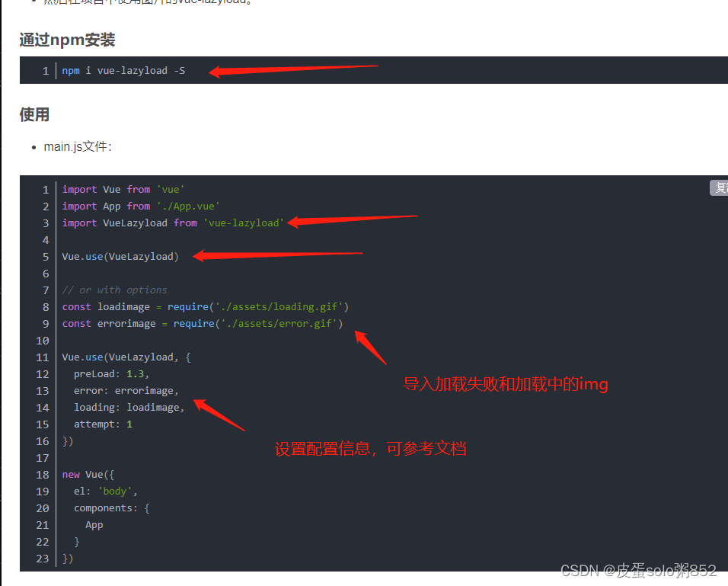728x586 pixels.
Task: Click the text main.js文件:
Action: pyautogui.click(x=77, y=146)
